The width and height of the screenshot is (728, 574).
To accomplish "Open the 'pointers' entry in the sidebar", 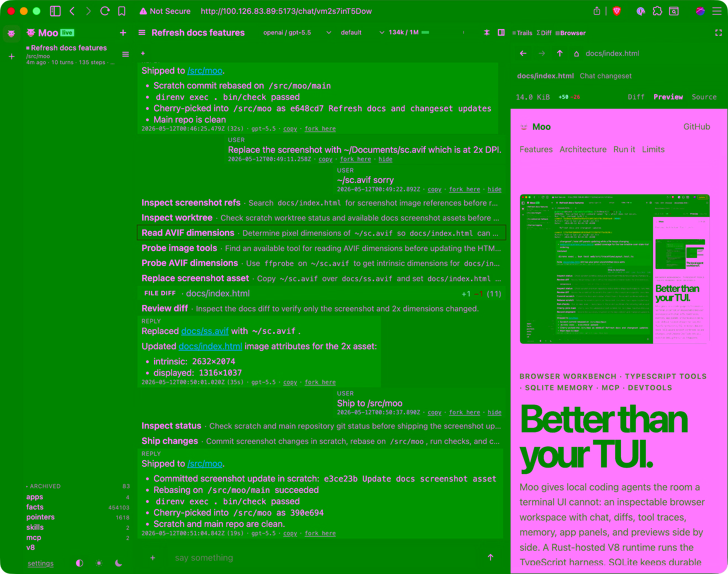I will tap(77, 517).
